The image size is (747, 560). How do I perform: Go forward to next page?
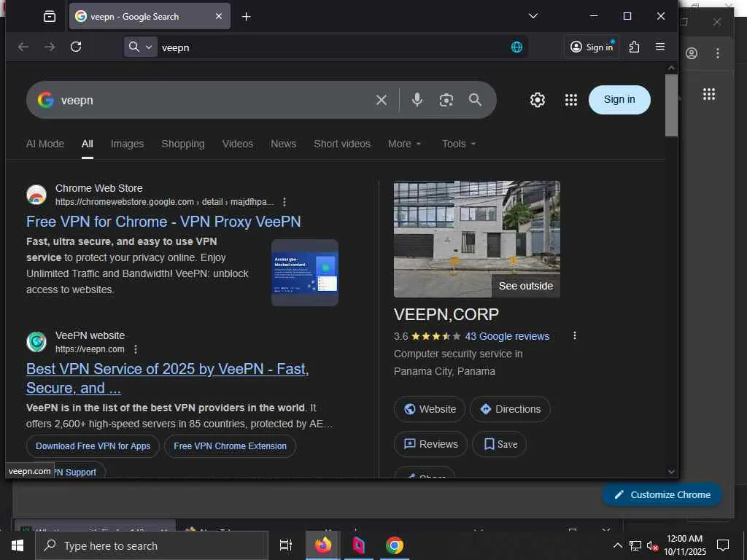pos(50,47)
